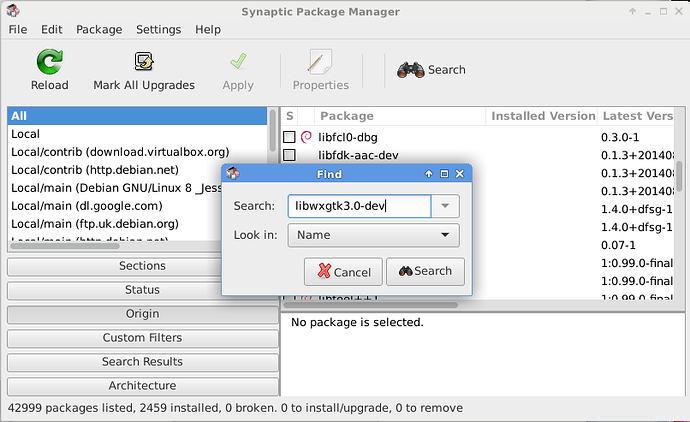This screenshot has height=422, width=690.
Task: Show the Status filter view
Action: point(143,290)
